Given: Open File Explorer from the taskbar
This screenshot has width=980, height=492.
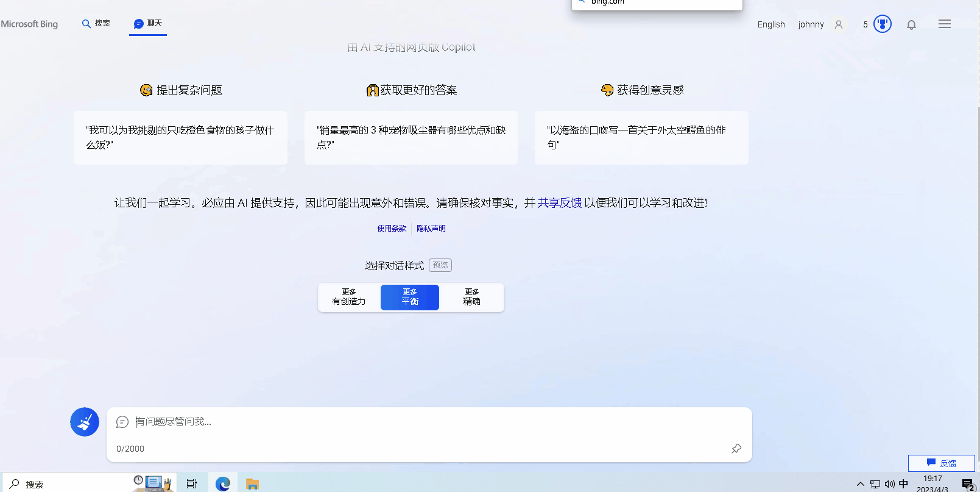Looking at the screenshot, I should [x=253, y=484].
